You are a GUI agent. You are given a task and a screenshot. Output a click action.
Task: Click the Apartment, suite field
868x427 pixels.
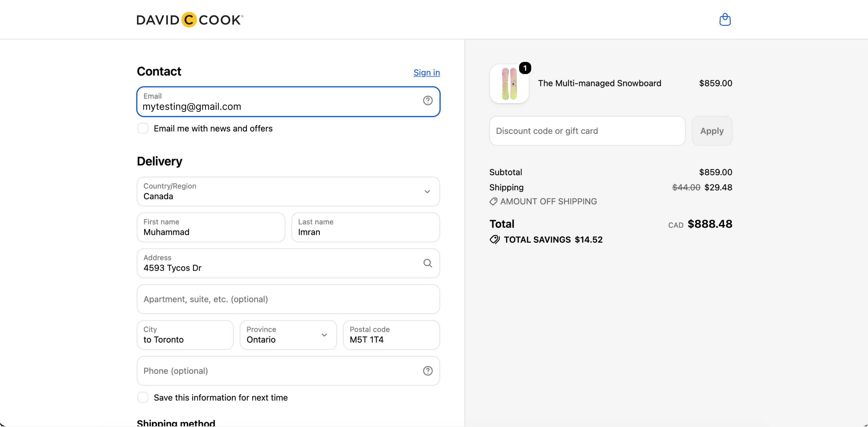(x=288, y=299)
